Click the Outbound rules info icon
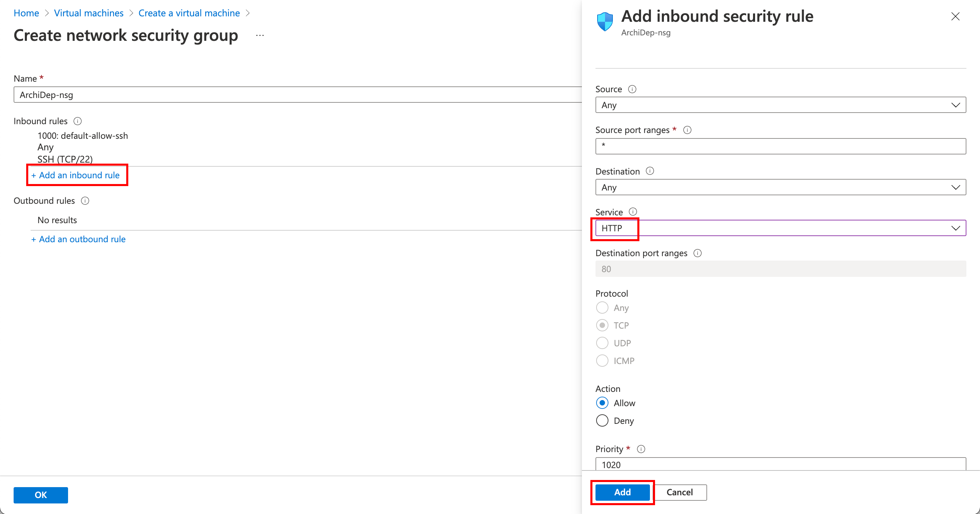980x514 pixels. point(85,201)
